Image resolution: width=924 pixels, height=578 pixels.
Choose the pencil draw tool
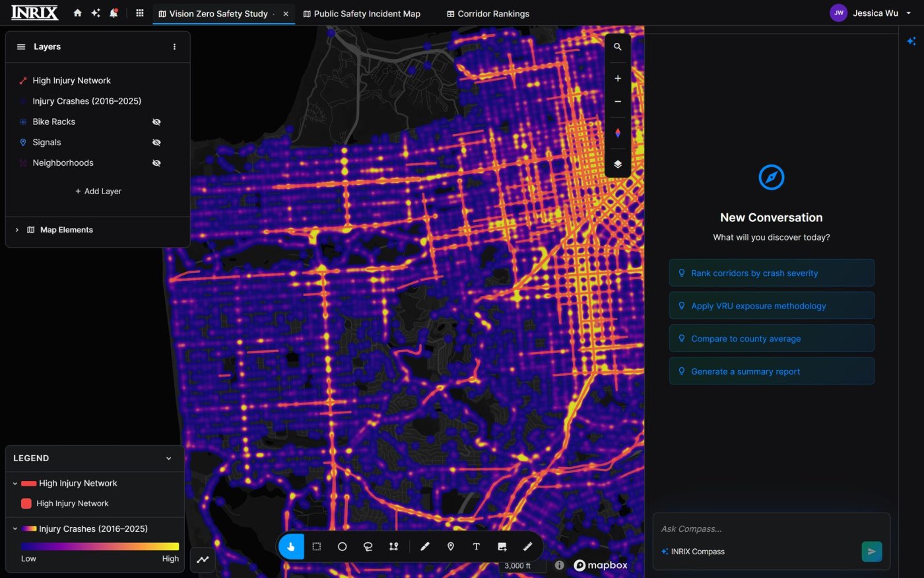tap(425, 547)
